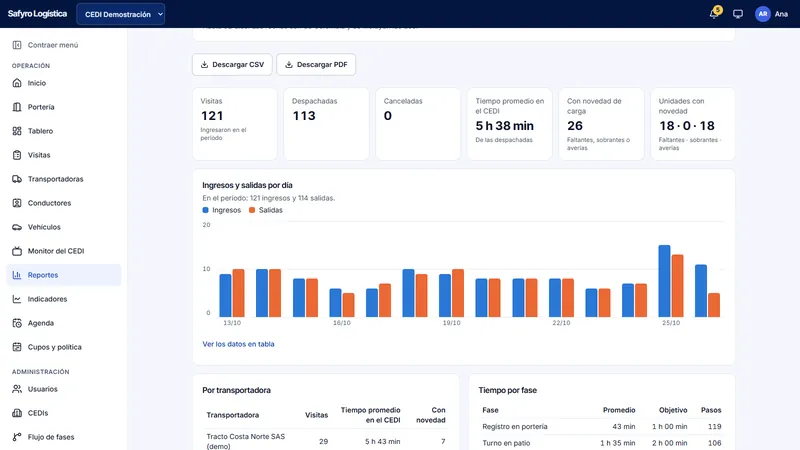800x450 pixels.
Task: Select the orange Salidas bar at 13/10
Action: [238, 293]
